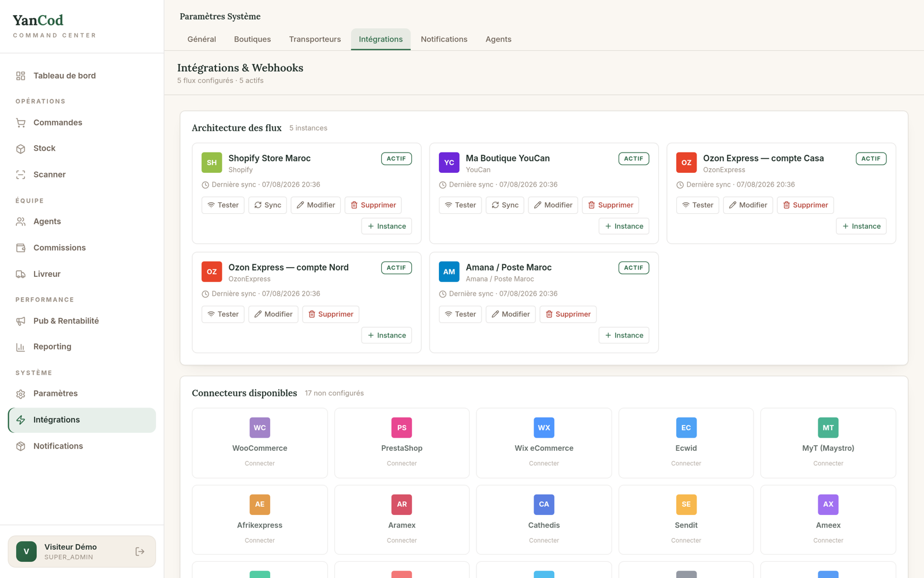Delete the Amana / Poste Maroc integration
The image size is (924, 578).
point(568,314)
